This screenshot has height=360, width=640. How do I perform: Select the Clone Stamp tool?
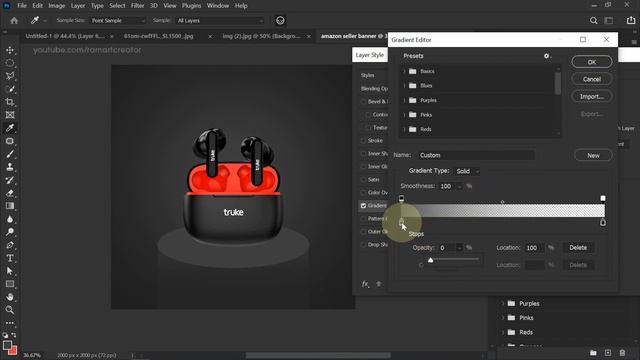(x=10, y=167)
